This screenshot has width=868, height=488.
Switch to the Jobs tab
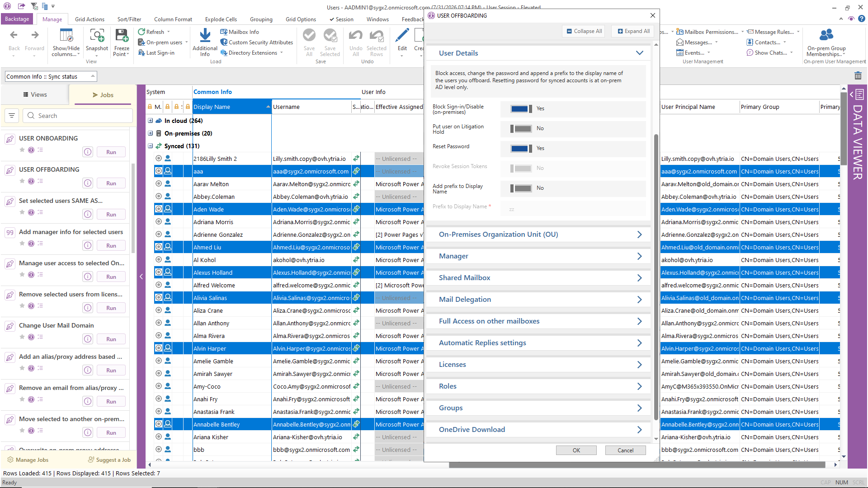point(103,95)
